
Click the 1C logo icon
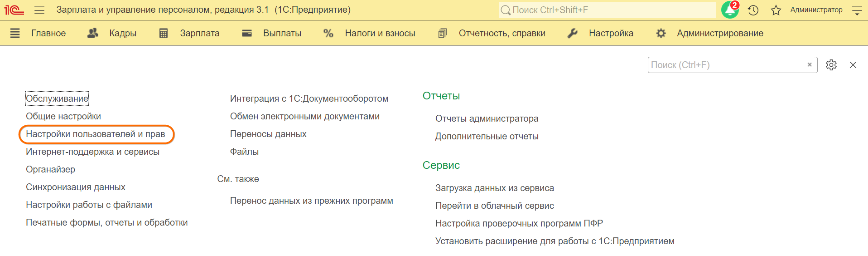click(x=14, y=10)
